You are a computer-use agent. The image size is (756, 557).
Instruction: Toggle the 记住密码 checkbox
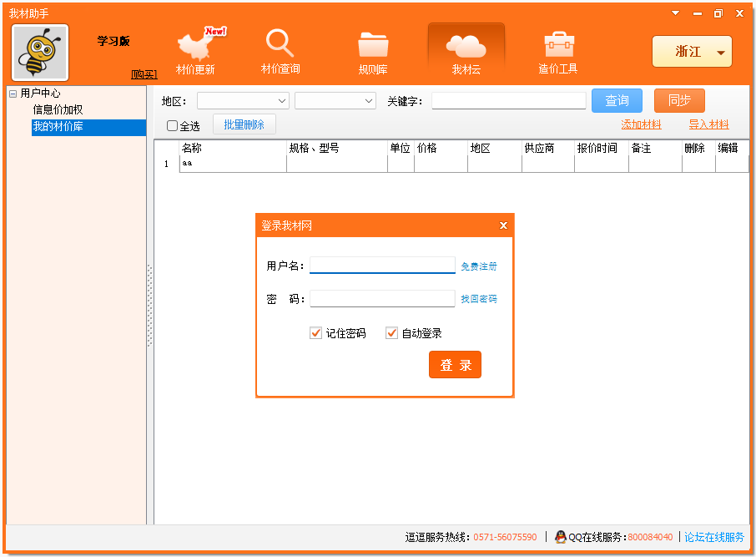[316, 333]
